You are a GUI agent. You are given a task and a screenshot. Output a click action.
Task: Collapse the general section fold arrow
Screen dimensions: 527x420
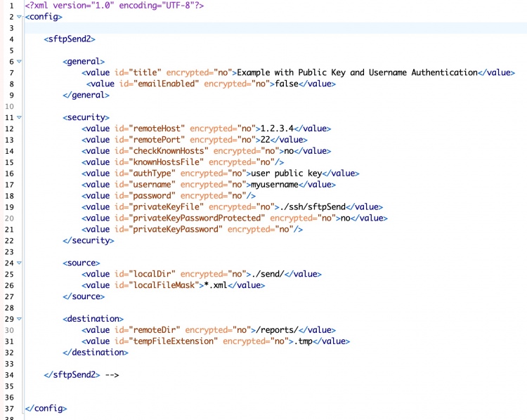20,62
